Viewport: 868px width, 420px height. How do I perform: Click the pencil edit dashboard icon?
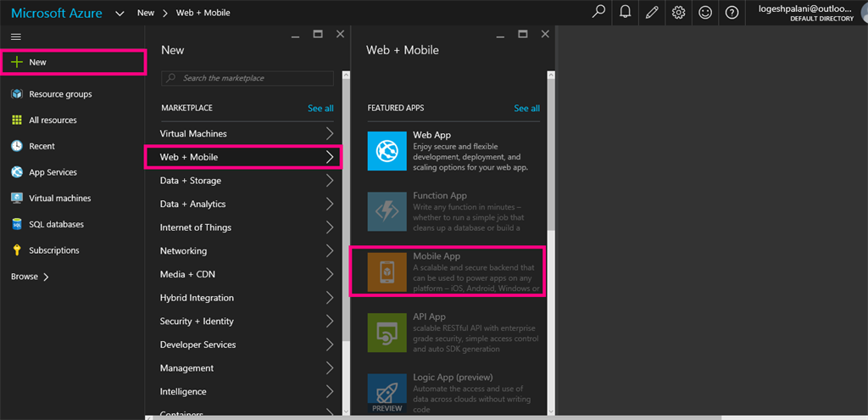point(652,12)
